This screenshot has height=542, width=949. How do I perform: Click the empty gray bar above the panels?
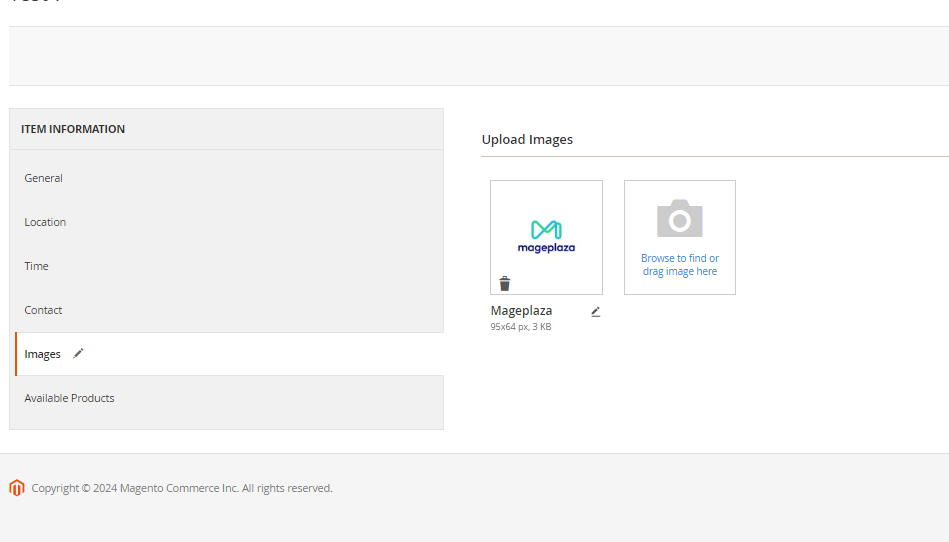click(x=478, y=56)
